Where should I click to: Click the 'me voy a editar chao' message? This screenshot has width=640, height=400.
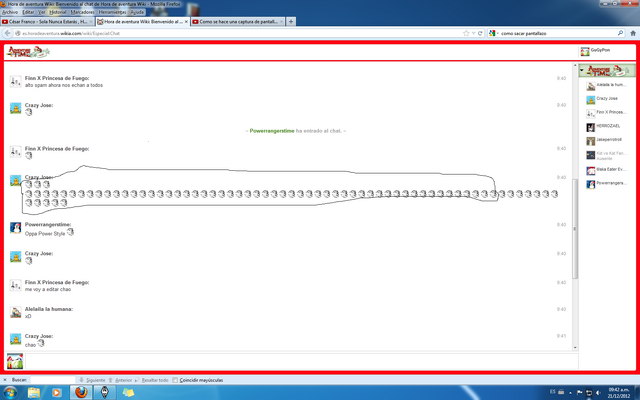click(48, 289)
